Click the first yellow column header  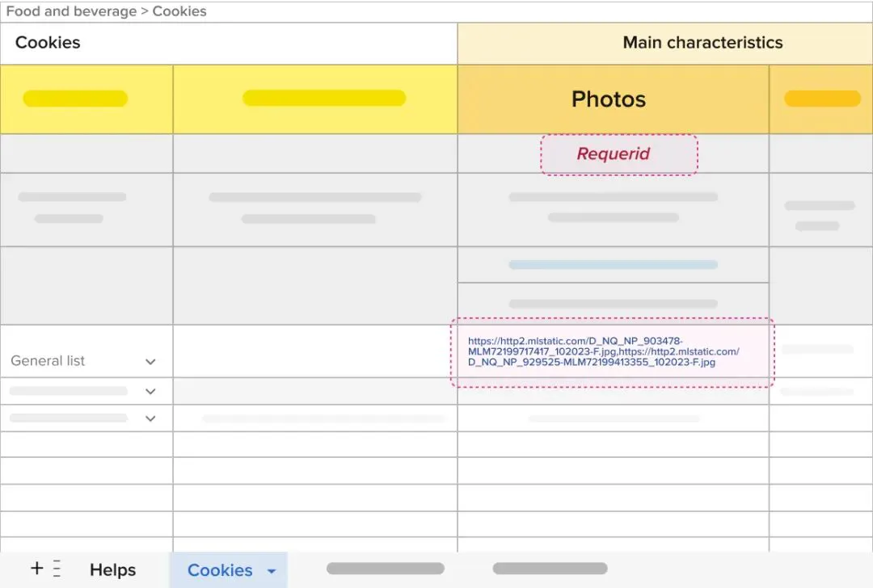pos(86,99)
